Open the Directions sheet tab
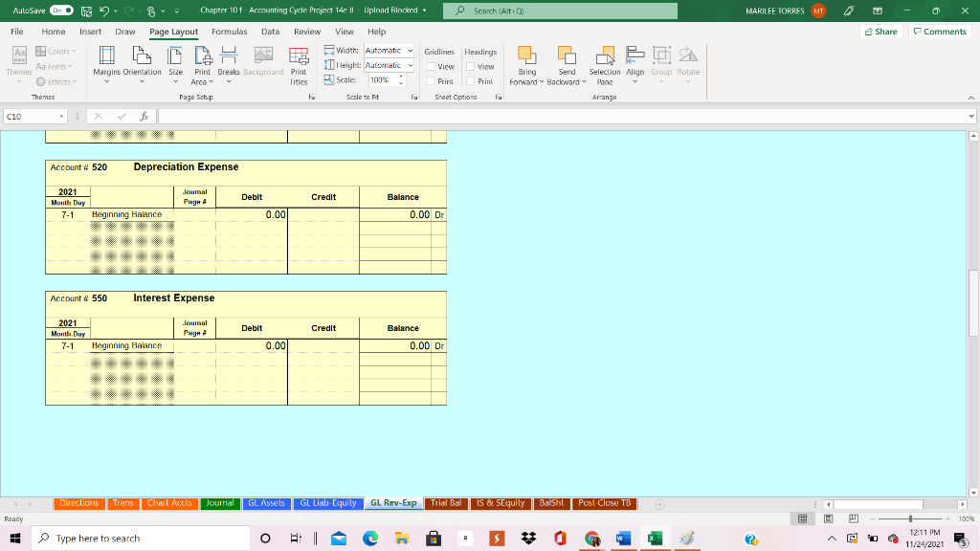Viewport: 980px width, 551px height. (x=78, y=503)
